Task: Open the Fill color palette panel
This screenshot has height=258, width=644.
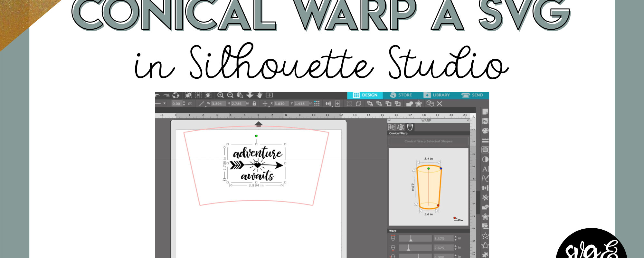Action: [485, 131]
